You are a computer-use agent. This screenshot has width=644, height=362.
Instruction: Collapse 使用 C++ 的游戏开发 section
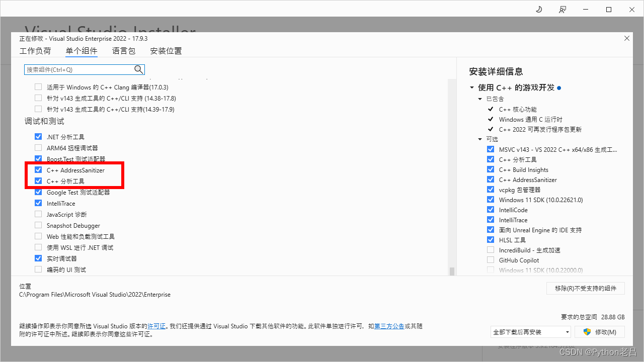coord(472,87)
